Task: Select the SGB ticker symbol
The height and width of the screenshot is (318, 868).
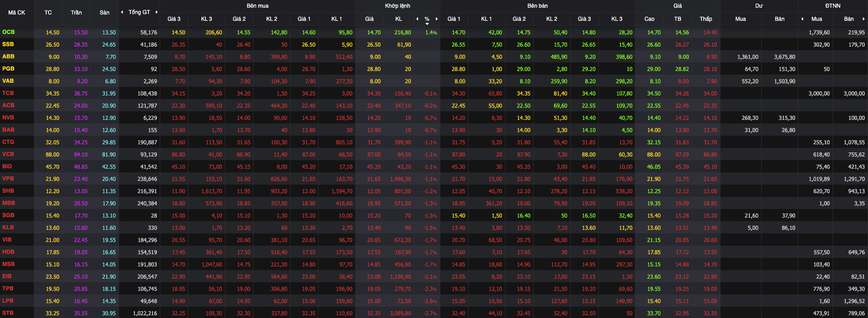Action: tap(8, 215)
